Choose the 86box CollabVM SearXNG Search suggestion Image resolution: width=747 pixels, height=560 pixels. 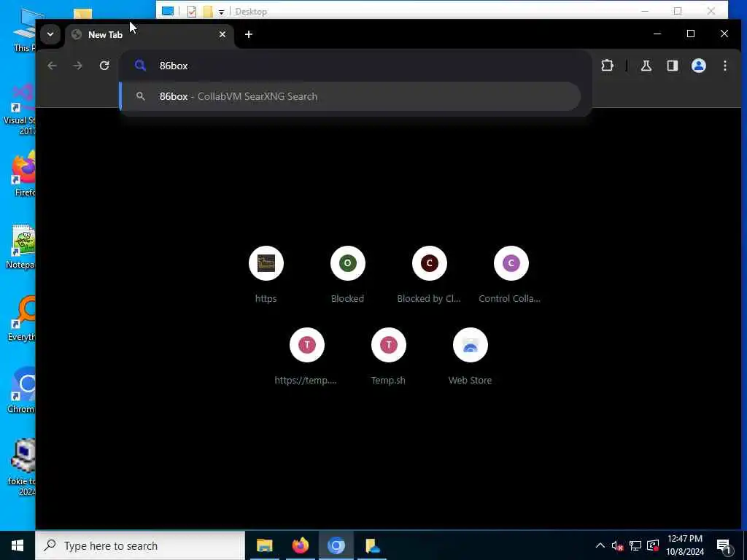point(350,96)
